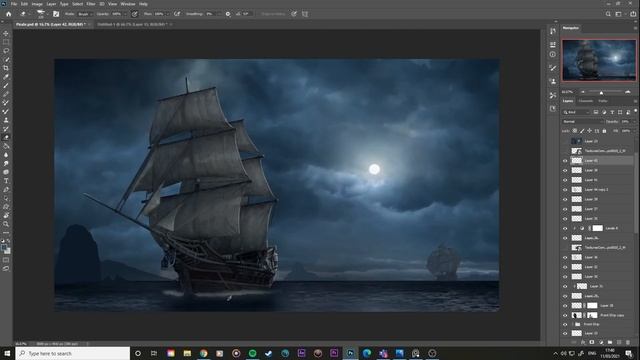Select the Path Selection tool
This screenshot has height=360, width=640.
pyautogui.click(x=6, y=198)
